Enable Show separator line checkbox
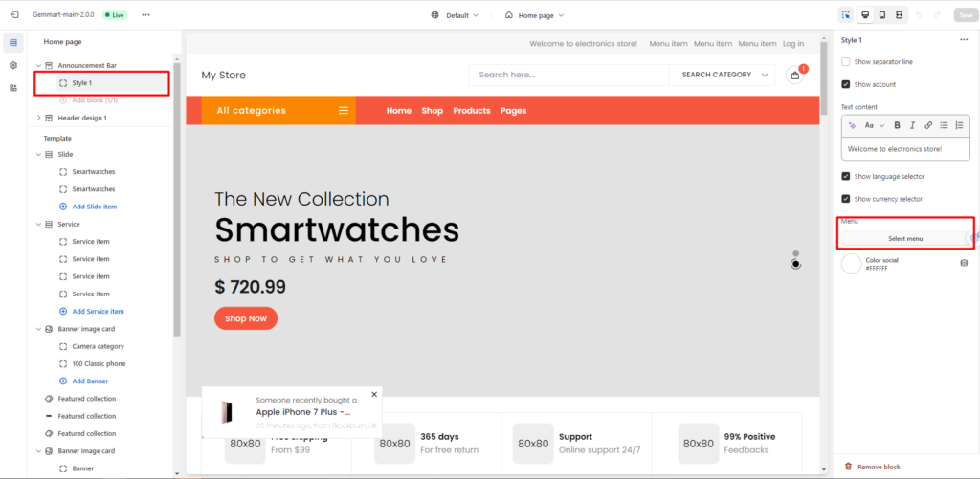Image resolution: width=980 pixels, height=479 pixels. (846, 62)
